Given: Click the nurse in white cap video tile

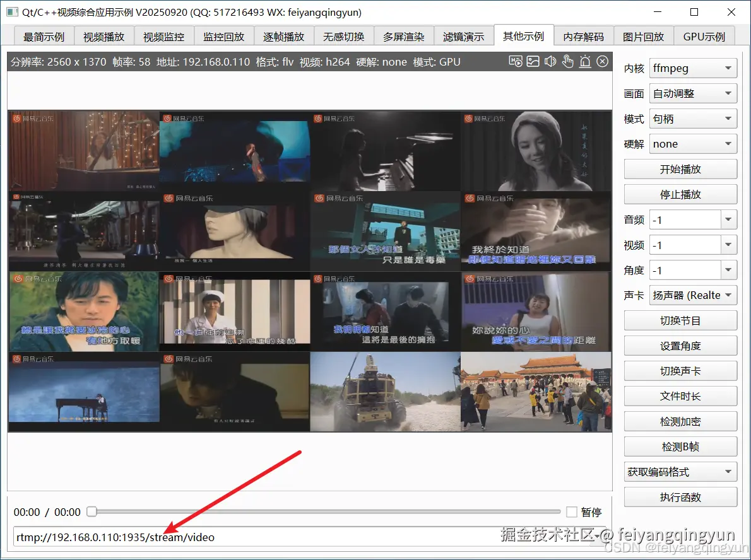Looking at the screenshot, I should coord(235,312).
